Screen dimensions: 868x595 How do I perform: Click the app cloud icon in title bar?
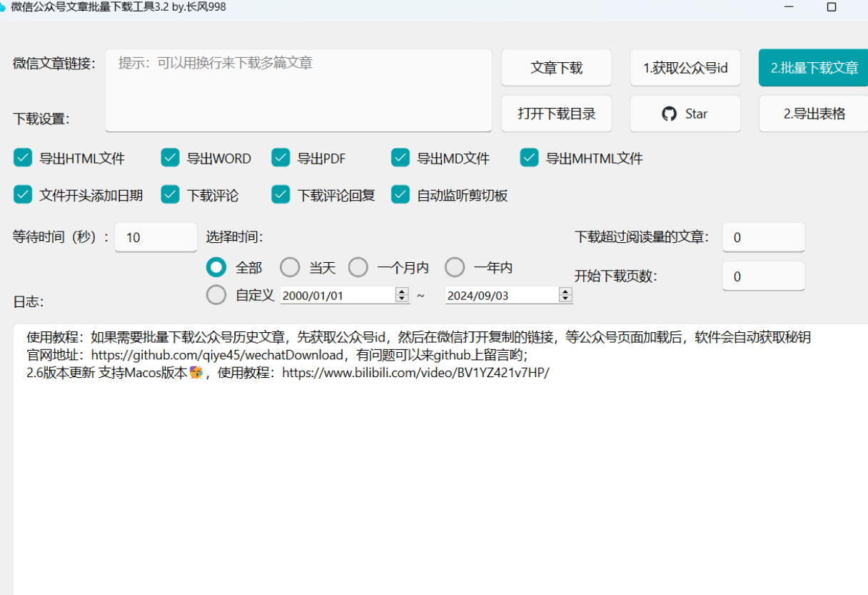(2, 7)
